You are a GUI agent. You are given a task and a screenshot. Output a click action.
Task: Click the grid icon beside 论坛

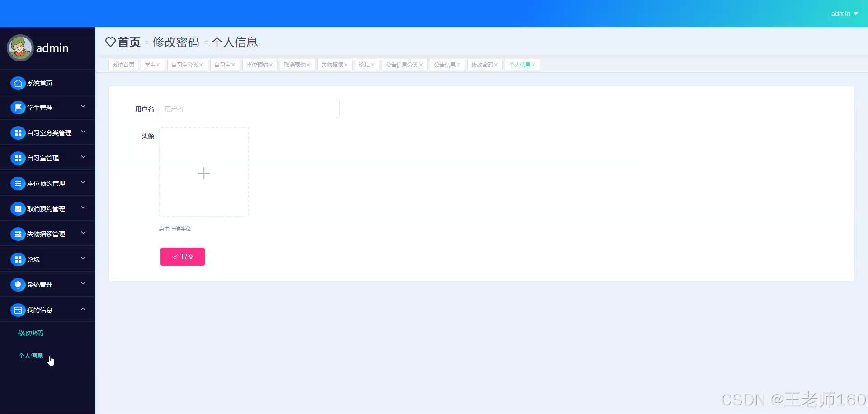click(18, 259)
